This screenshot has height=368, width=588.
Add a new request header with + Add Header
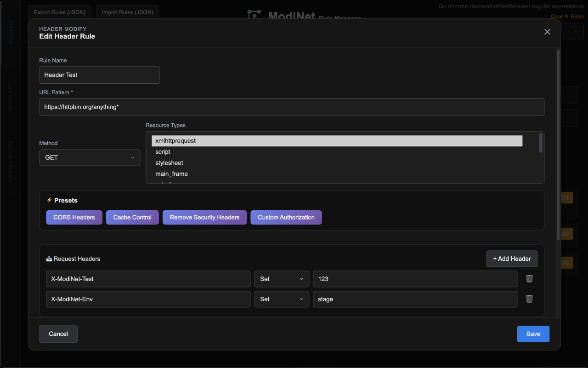[512, 259]
